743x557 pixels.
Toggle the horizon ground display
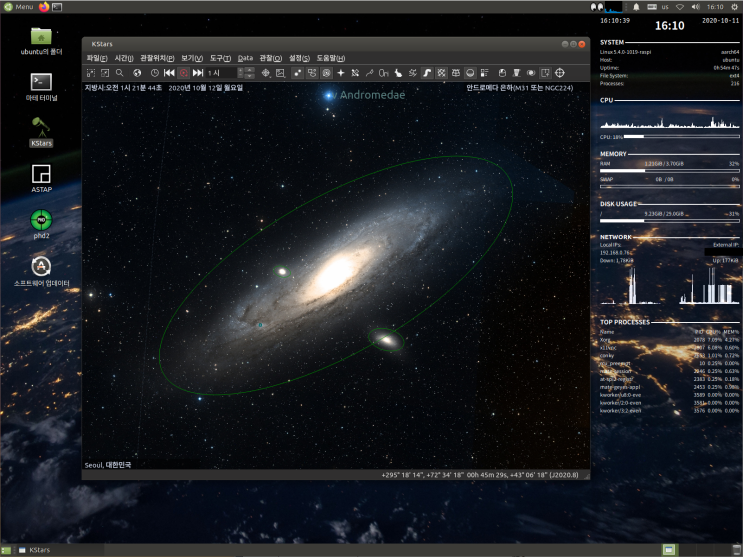(x=471, y=73)
